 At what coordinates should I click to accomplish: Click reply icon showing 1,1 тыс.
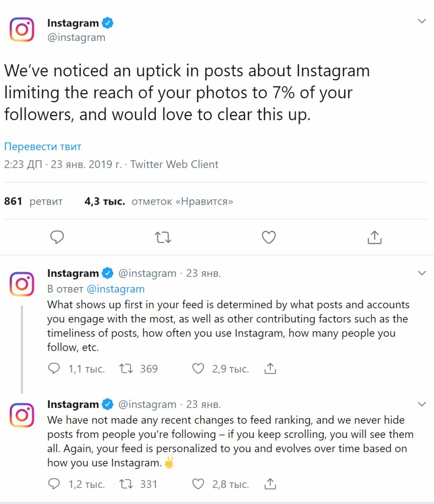tap(54, 369)
